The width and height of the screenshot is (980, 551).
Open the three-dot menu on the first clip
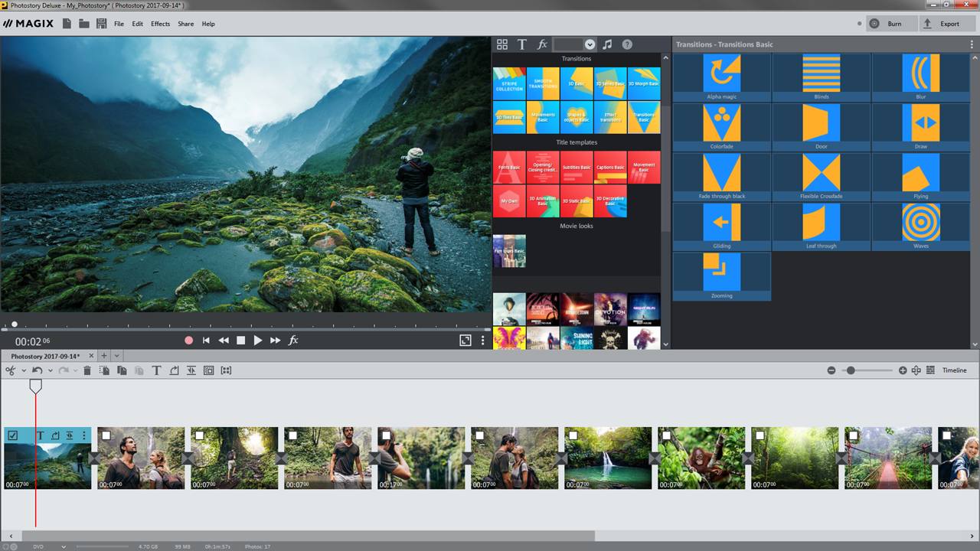pyautogui.click(x=83, y=435)
